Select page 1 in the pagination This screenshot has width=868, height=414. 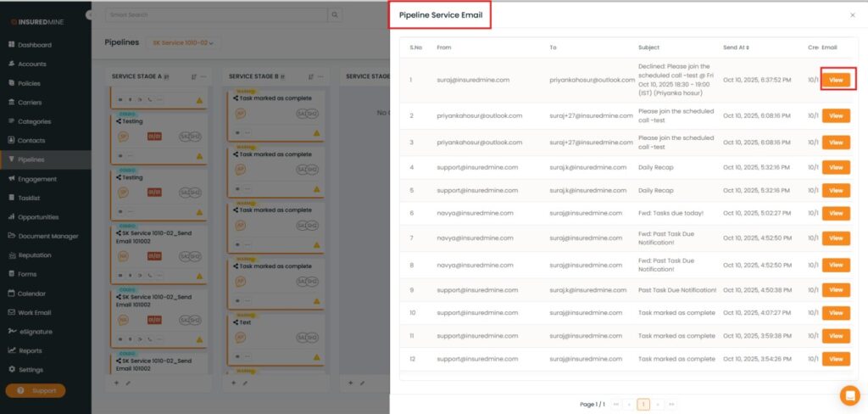tap(643, 405)
